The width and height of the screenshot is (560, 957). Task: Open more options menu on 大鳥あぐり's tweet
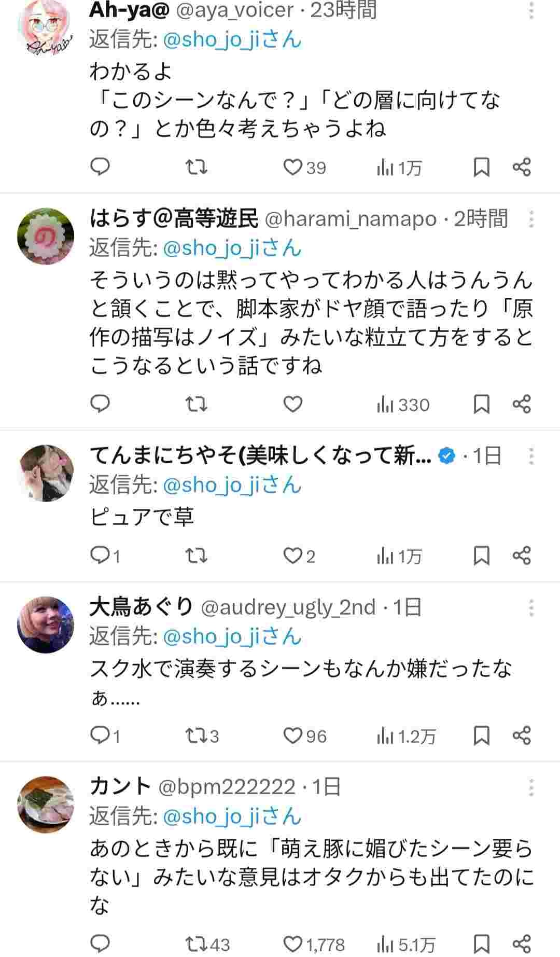[x=531, y=607]
